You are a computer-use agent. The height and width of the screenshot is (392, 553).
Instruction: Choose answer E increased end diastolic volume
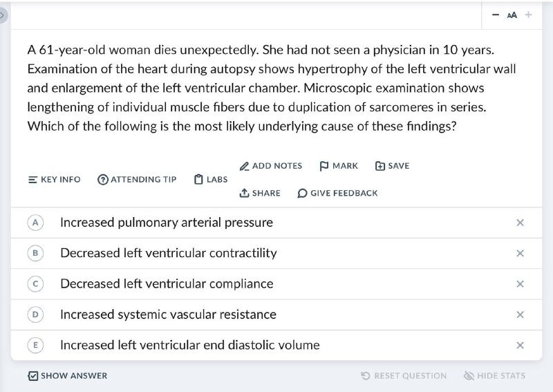276,345
